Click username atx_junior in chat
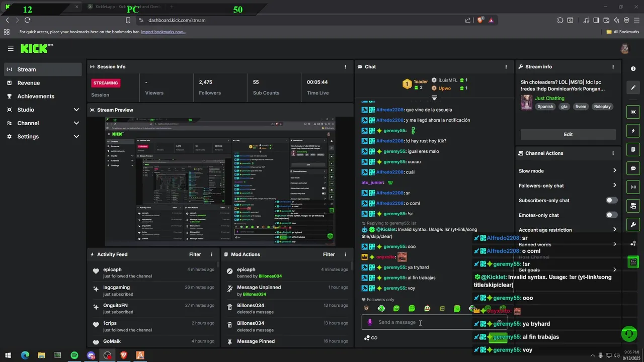The image size is (644, 362). click(372, 183)
